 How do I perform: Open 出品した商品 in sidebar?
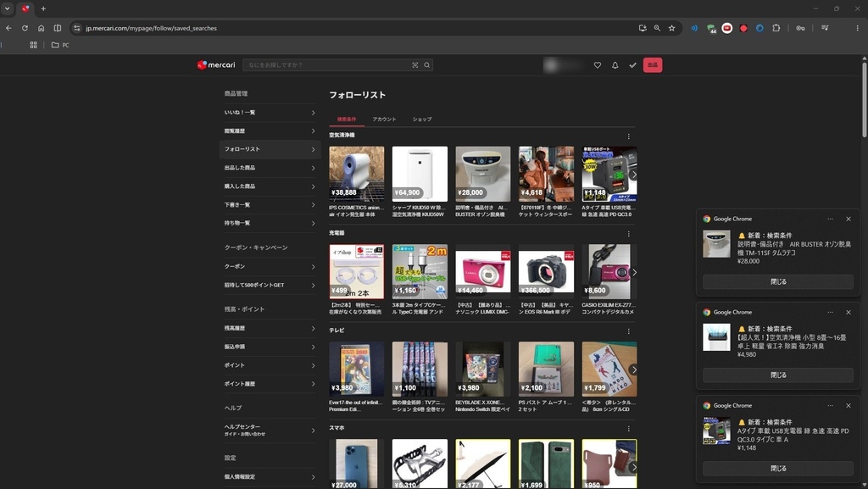pyautogui.click(x=270, y=168)
